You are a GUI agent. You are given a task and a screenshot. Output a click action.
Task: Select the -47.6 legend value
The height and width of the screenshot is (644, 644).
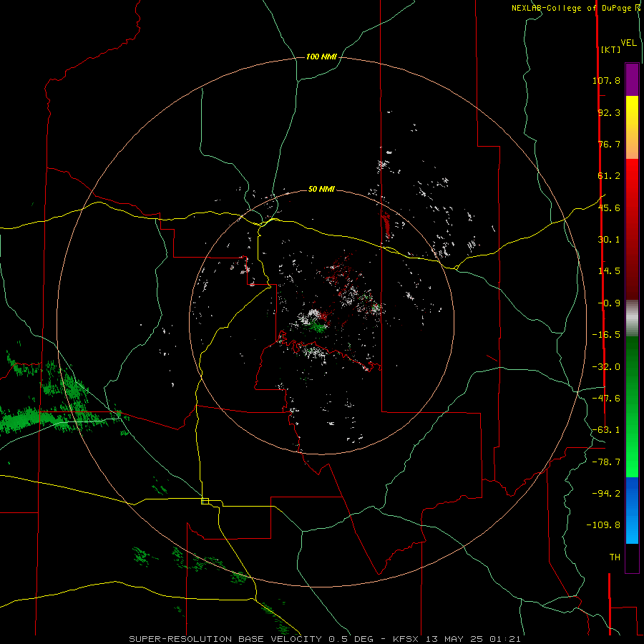pos(606,399)
